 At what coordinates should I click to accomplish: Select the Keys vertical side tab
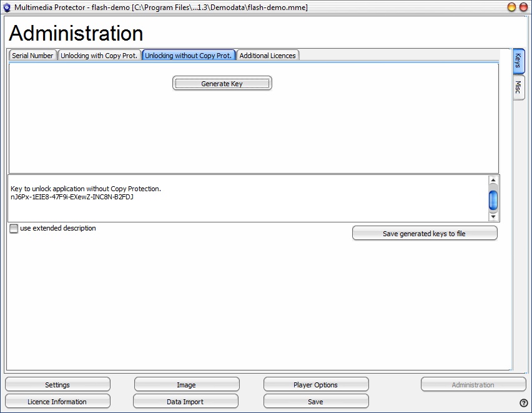tap(518, 61)
